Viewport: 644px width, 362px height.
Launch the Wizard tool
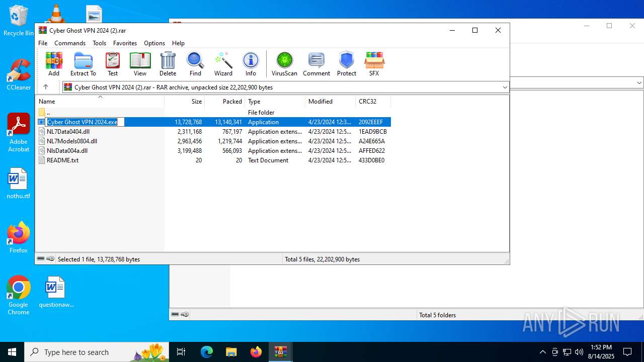[x=223, y=64]
